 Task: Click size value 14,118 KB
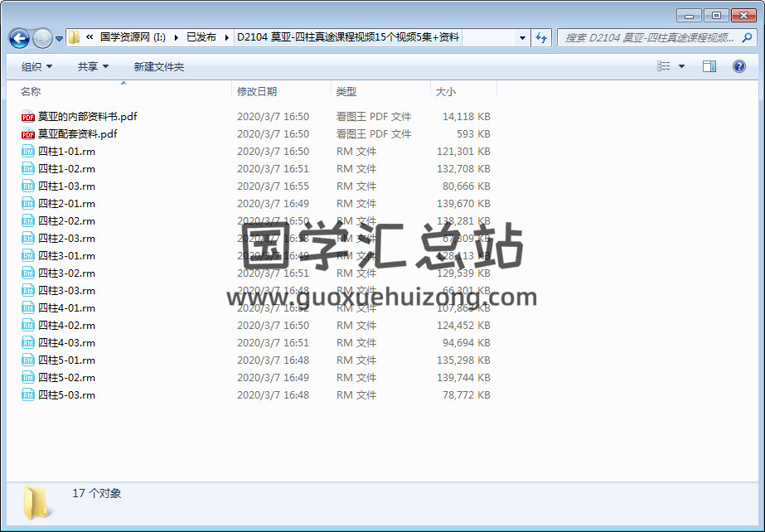[x=466, y=117]
